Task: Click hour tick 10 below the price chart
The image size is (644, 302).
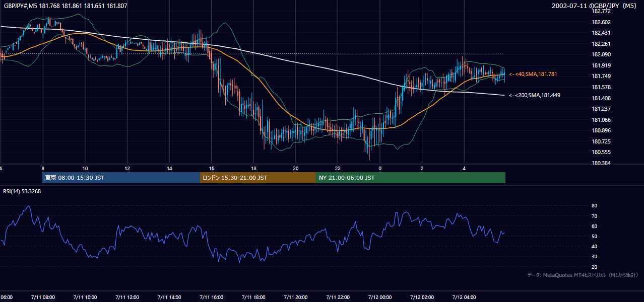Action: (85, 168)
